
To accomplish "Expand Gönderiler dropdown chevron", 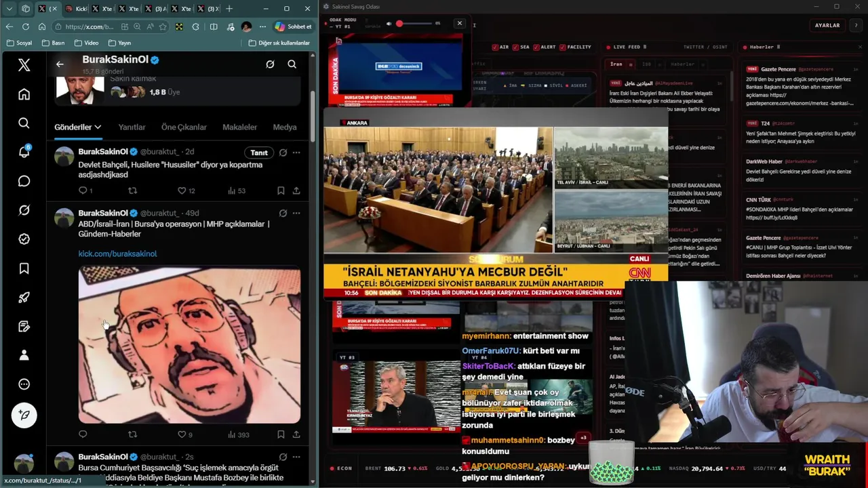I will click(98, 127).
